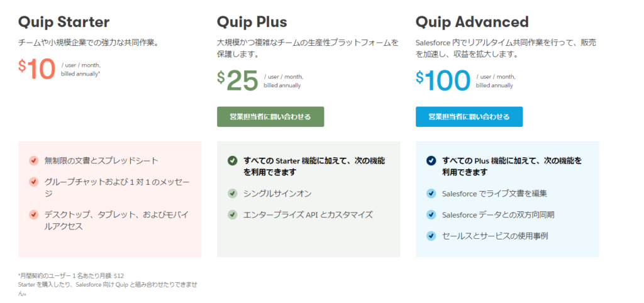Click the シングルサインオン feature text
The image size is (644, 303).
coord(277,194)
